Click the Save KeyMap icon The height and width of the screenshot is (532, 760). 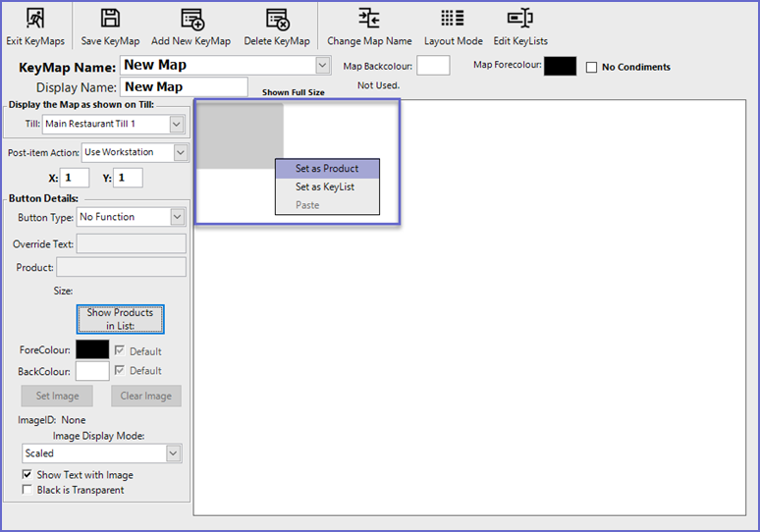(x=110, y=19)
